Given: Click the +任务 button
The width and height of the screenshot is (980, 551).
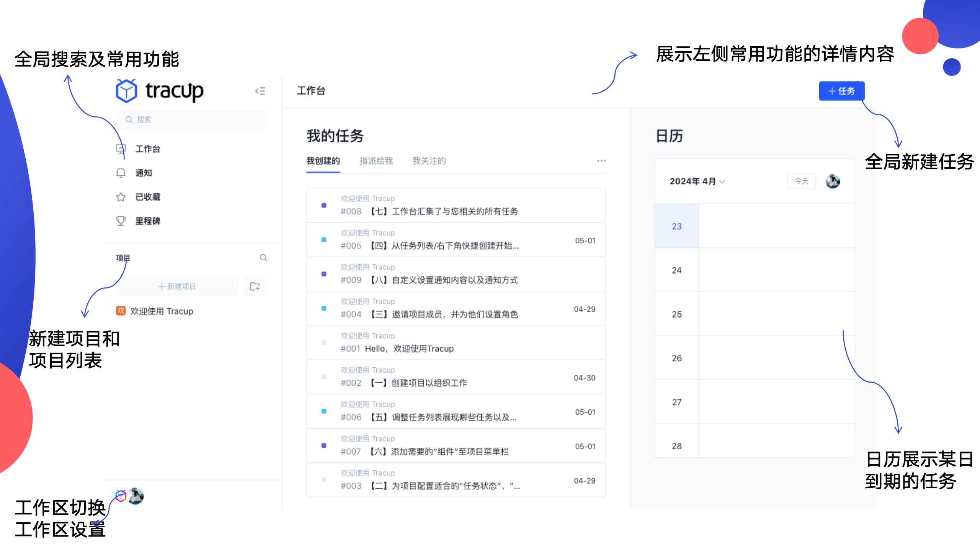Looking at the screenshot, I should (x=841, y=91).
